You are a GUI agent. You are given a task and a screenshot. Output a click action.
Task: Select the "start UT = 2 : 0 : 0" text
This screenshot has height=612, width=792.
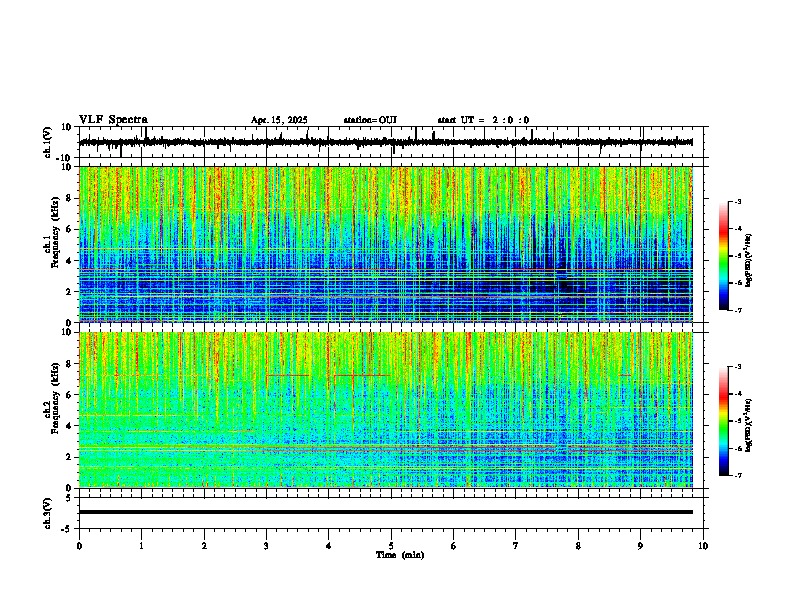tap(483, 120)
